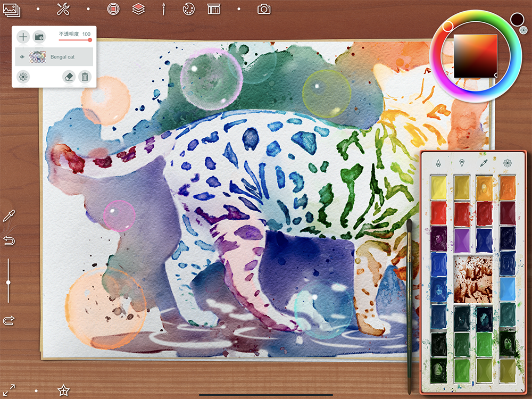Viewport: 532px width, 399px height.
Task: Click the star icon at bottom
Action: coord(63,390)
